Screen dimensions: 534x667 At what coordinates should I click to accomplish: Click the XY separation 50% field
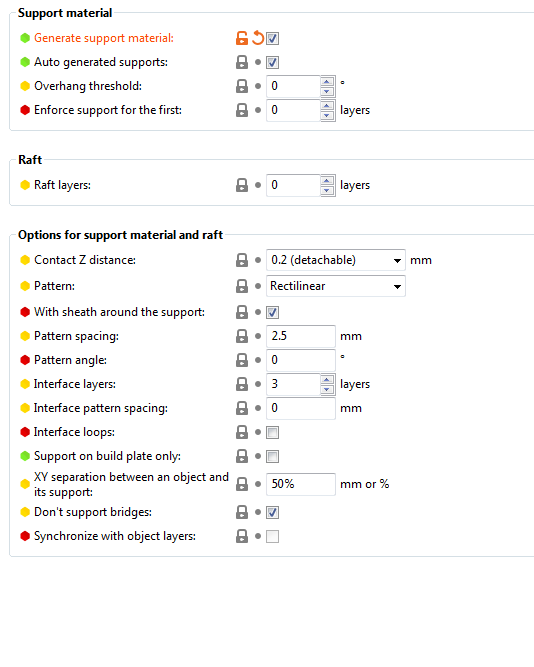point(300,484)
